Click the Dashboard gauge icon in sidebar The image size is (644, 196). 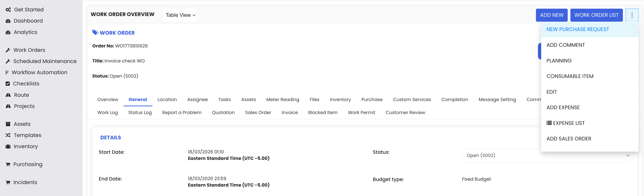click(x=8, y=21)
